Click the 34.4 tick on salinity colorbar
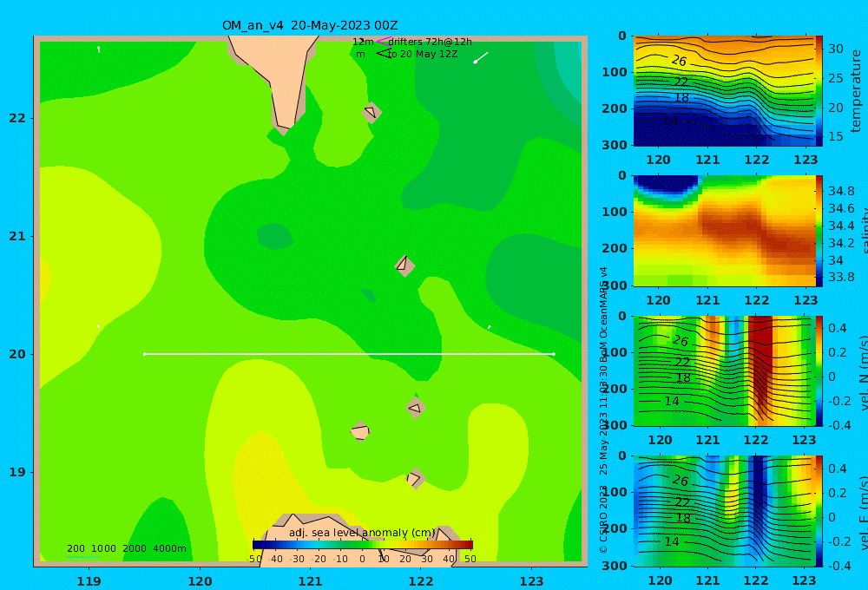The height and width of the screenshot is (590, 868). [841, 226]
